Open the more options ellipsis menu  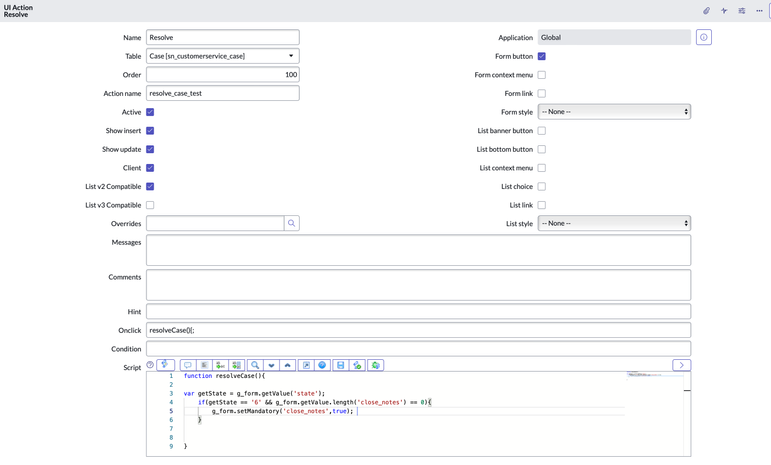click(x=759, y=10)
